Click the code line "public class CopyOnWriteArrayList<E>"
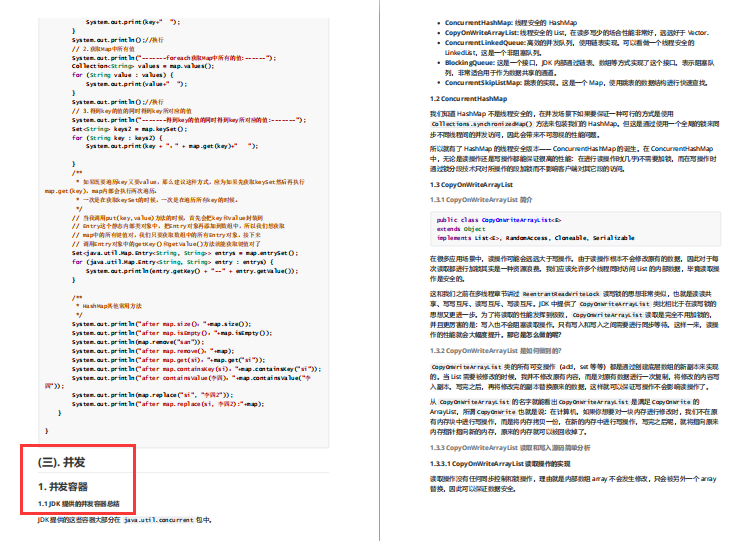 pos(499,220)
